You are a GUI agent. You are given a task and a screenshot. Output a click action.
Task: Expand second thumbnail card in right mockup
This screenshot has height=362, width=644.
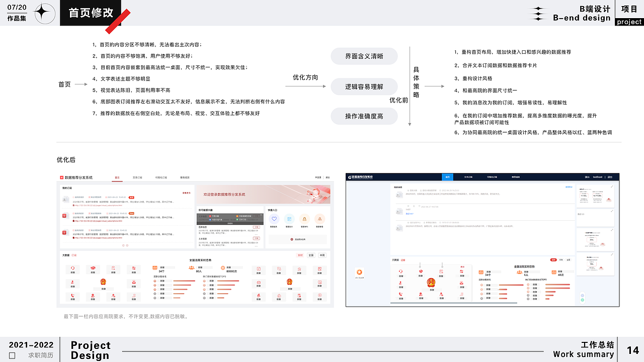(612, 211)
